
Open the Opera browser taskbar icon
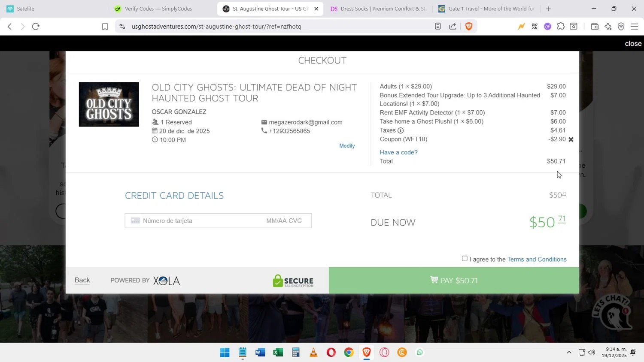pos(331,353)
